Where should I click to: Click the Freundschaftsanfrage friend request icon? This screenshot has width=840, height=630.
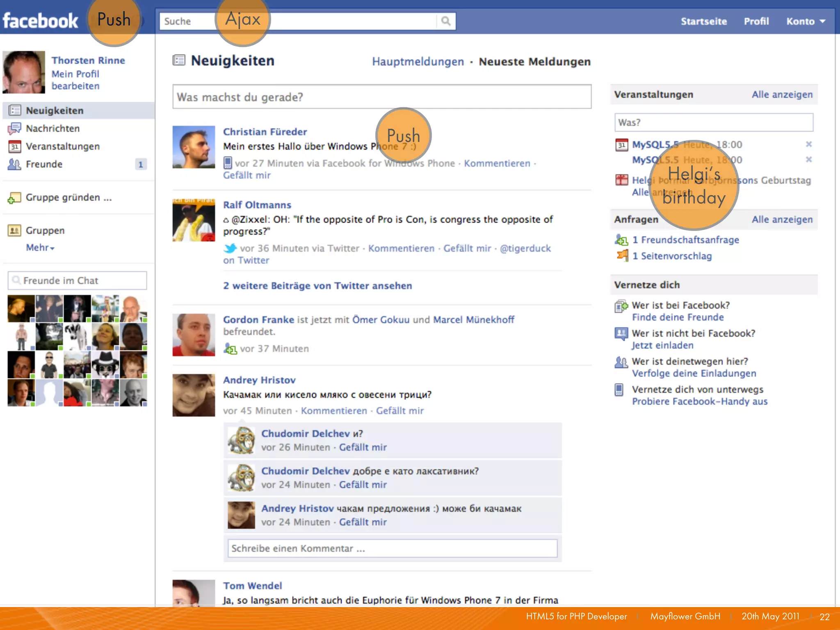point(621,240)
